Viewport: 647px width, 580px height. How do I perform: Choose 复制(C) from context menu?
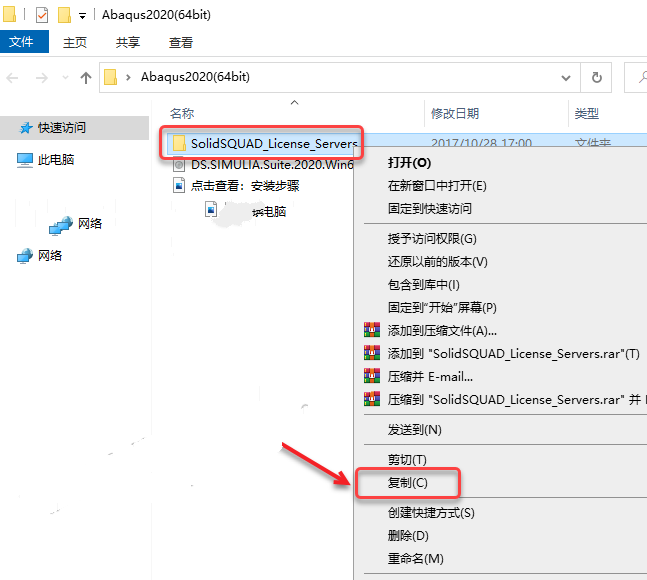click(407, 483)
